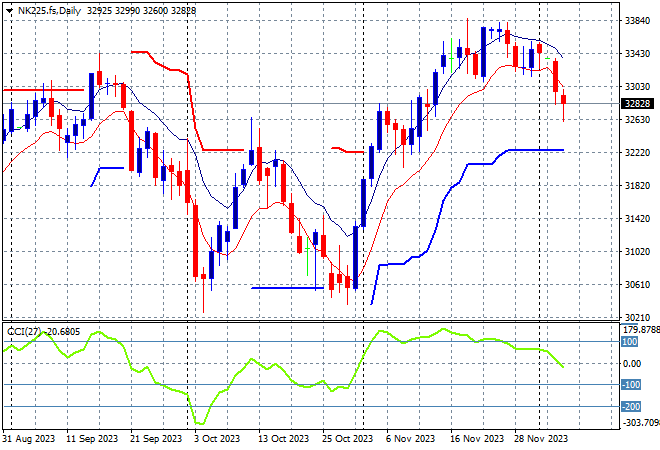660x450 pixels.
Task: Click the highlighted 32828 current price tag
Action: coord(638,103)
